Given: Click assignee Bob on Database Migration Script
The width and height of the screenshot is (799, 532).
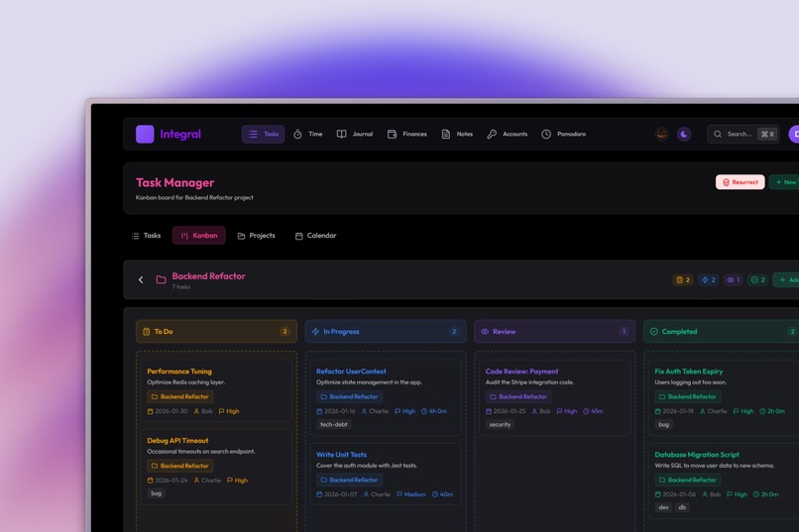Looking at the screenshot, I should pyautogui.click(x=712, y=494).
